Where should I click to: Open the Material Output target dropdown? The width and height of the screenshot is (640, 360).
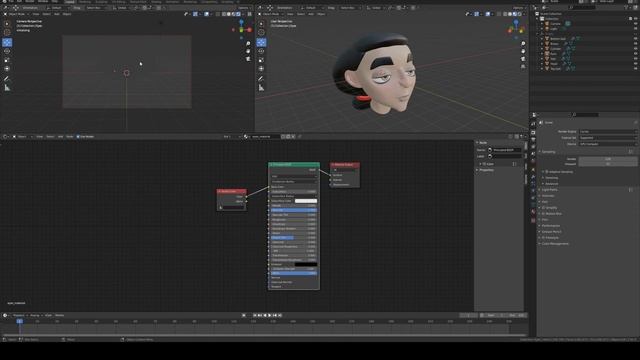pyautogui.click(x=345, y=170)
